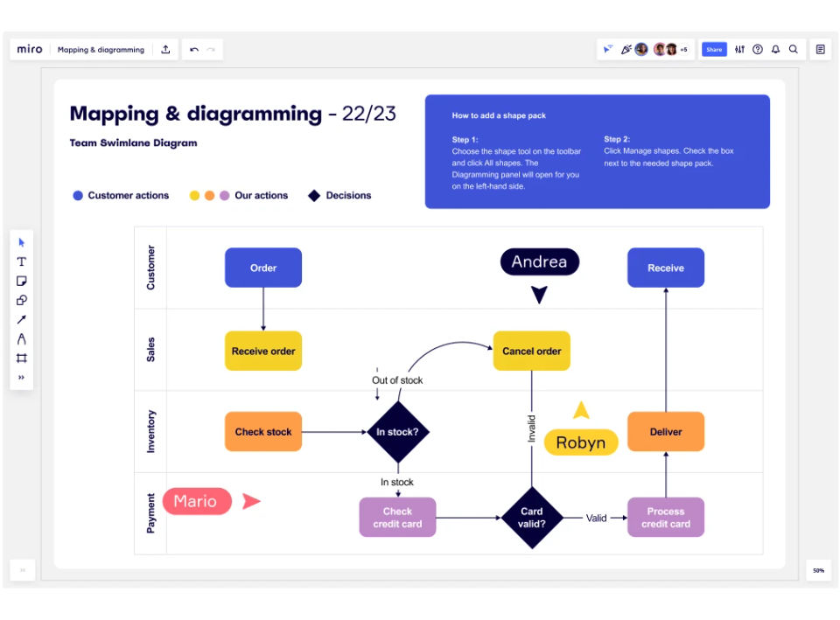
Task: Click the How to add a shape pack heading
Action: 499,115
